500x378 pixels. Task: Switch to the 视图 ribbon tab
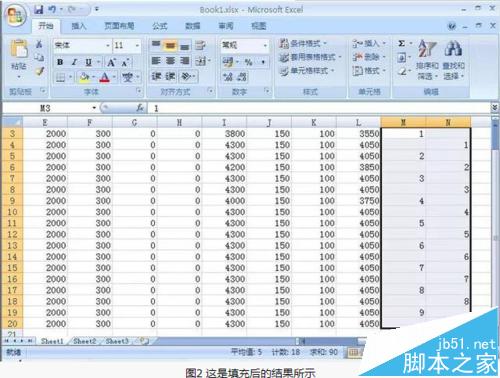coord(259,26)
